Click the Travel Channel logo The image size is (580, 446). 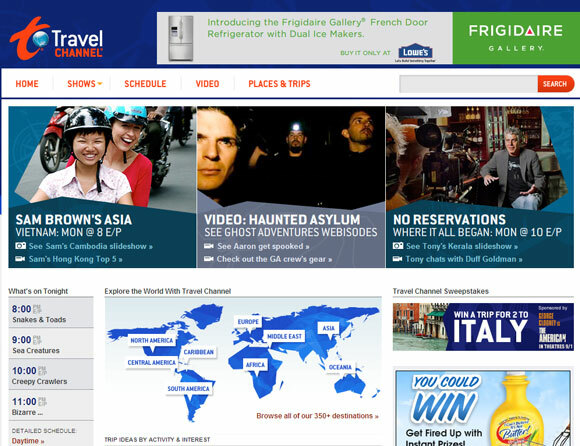[57, 38]
